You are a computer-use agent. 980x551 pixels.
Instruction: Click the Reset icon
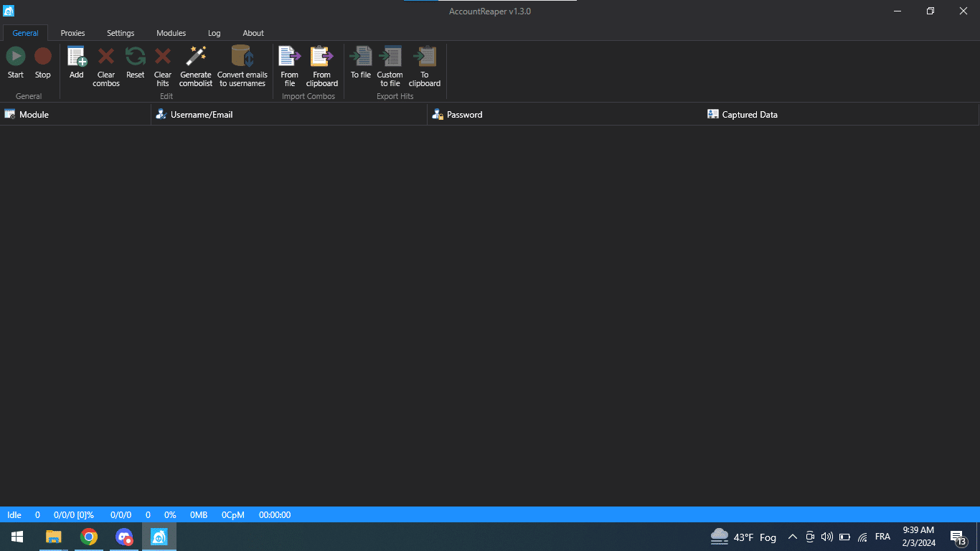[x=135, y=56]
